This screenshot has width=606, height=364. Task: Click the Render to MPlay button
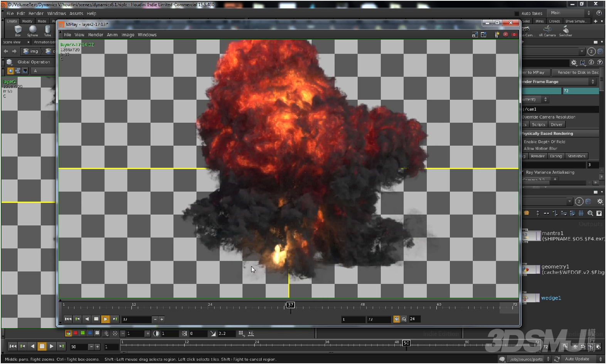coord(536,72)
